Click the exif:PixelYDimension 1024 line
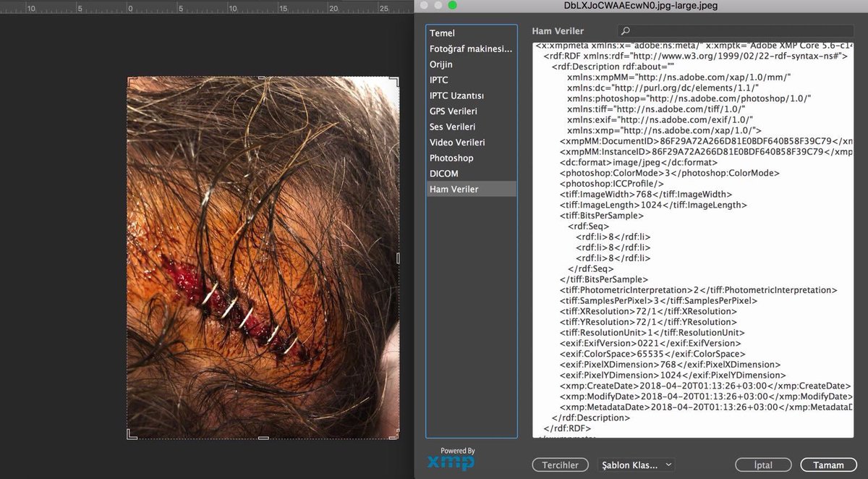This screenshot has width=868, height=479. (672, 376)
